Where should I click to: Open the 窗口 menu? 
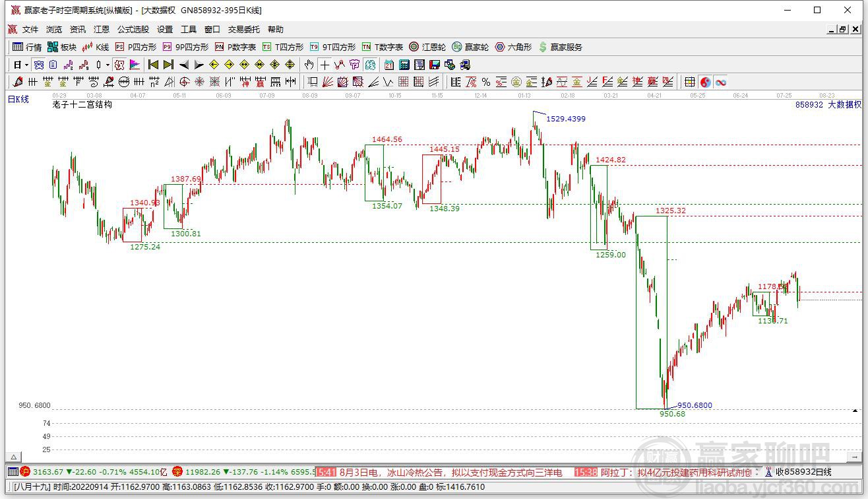point(212,30)
